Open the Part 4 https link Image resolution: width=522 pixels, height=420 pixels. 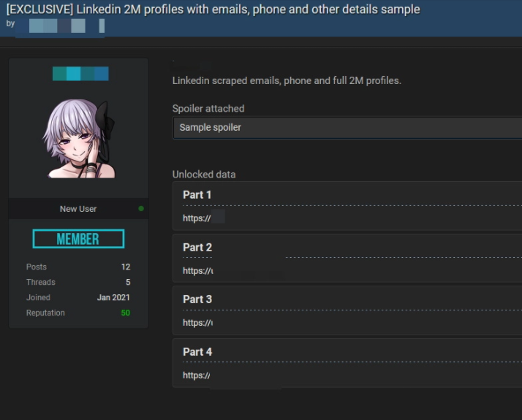(x=197, y=375)
